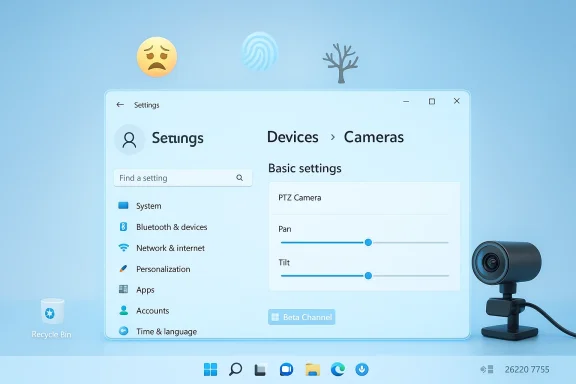Click the Beta Channel button
This screenshot has width=576, height=384.
pos(302,317)
